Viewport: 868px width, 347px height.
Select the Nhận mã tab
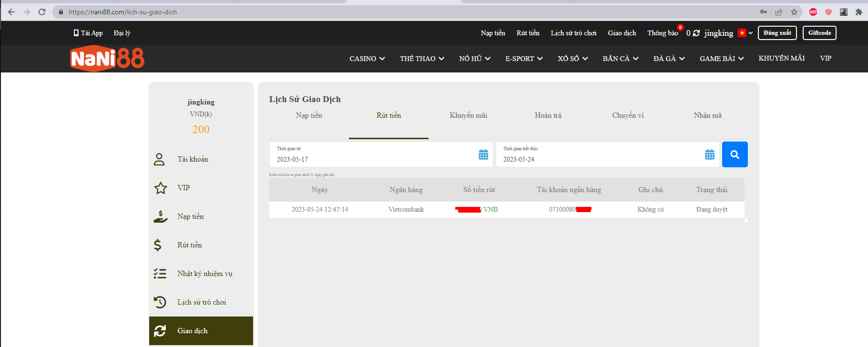[708, 115]
